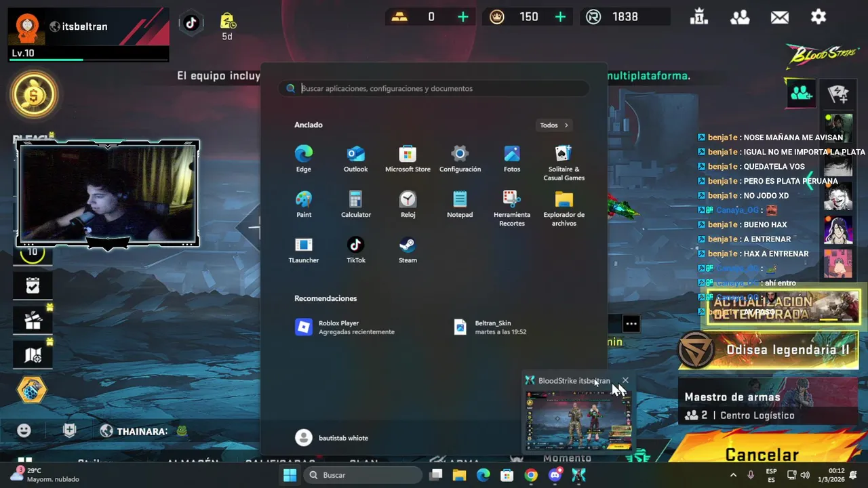Viewport: 868px width, 488px height.
Task: Open Discord from the taskbar
Action: [x=555, y=475]
